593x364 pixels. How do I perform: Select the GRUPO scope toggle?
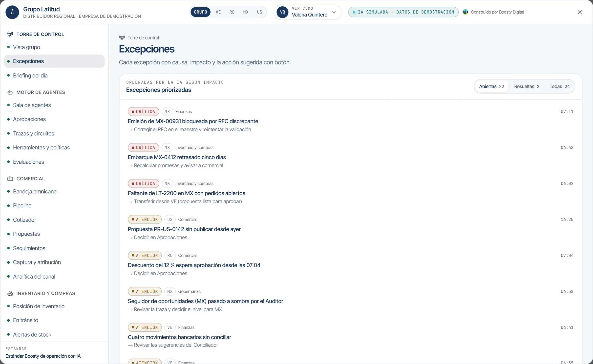coord(200,12)
